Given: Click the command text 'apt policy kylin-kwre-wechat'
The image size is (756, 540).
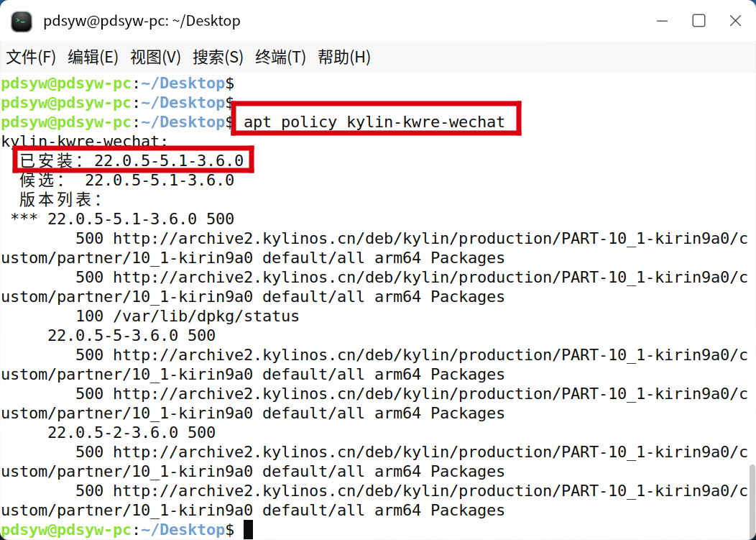Looking at the screenshot, I should click(x=374, y=122).
